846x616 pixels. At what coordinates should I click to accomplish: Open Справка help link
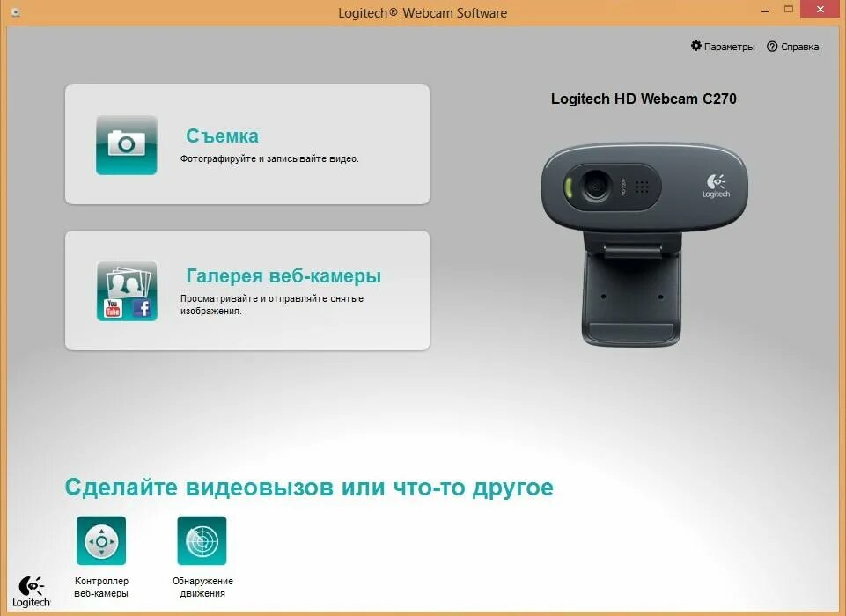pyautogui.click(x=792, y=47)
